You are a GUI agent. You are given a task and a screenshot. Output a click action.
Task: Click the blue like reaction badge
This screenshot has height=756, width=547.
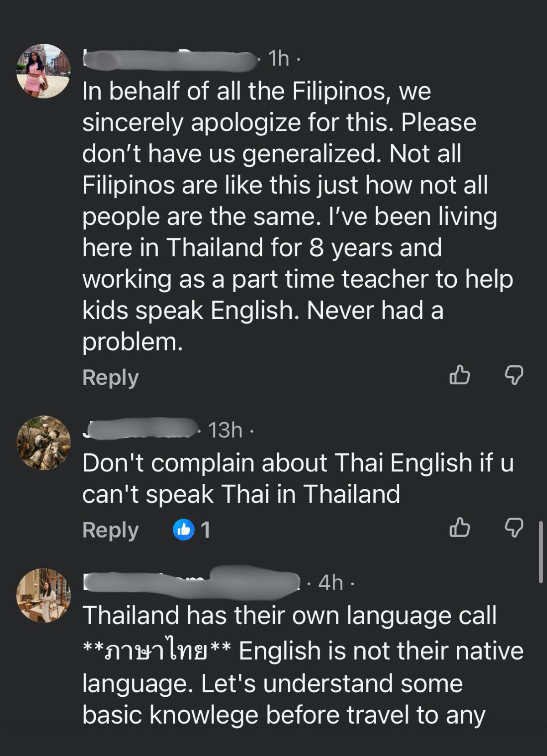pyautogui.click(x=184, y=530)
